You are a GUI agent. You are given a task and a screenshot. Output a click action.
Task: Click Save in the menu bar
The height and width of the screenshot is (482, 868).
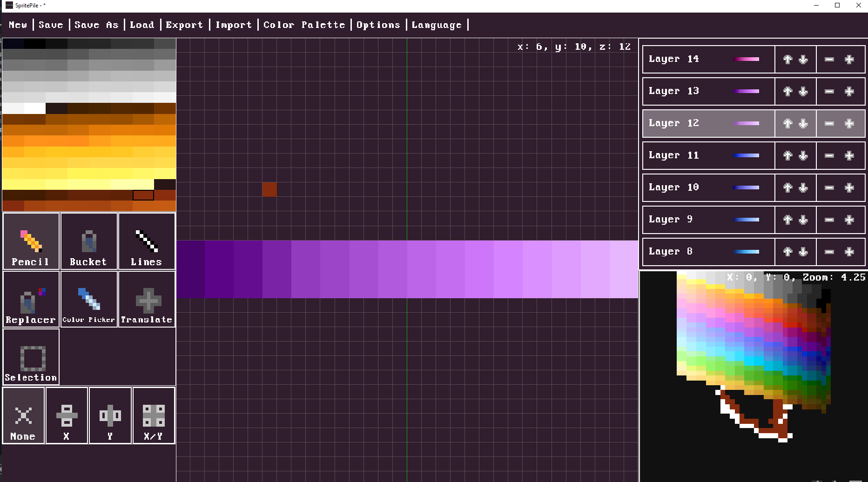(51, 25)
